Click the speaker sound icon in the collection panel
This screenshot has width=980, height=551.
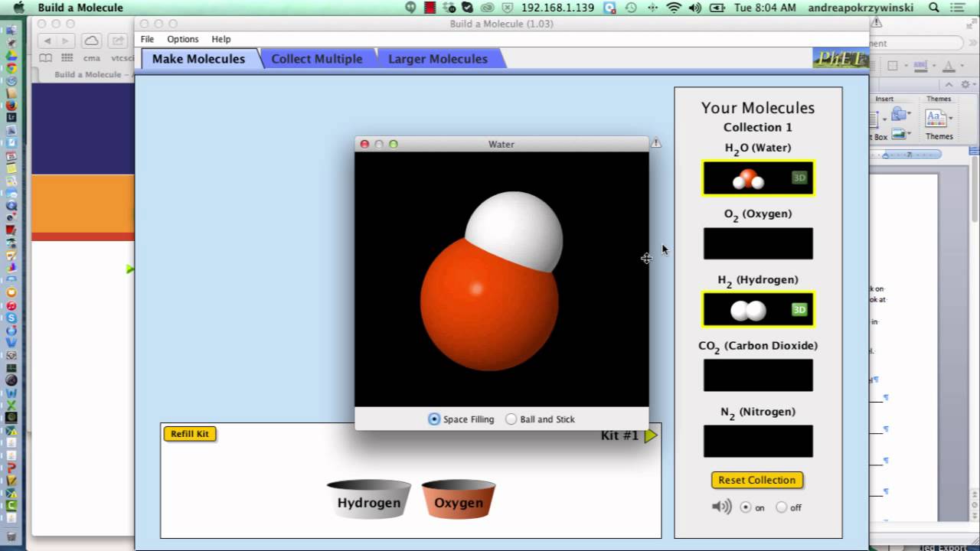(721, 507)
